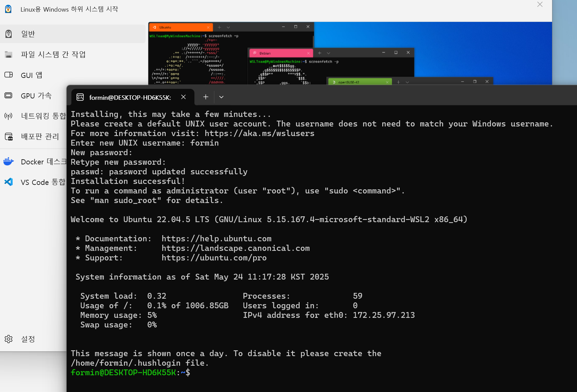577x392 pixels.
Task: Open the https://help.ubuntu.com link
Action: click(x=217, y=239)
